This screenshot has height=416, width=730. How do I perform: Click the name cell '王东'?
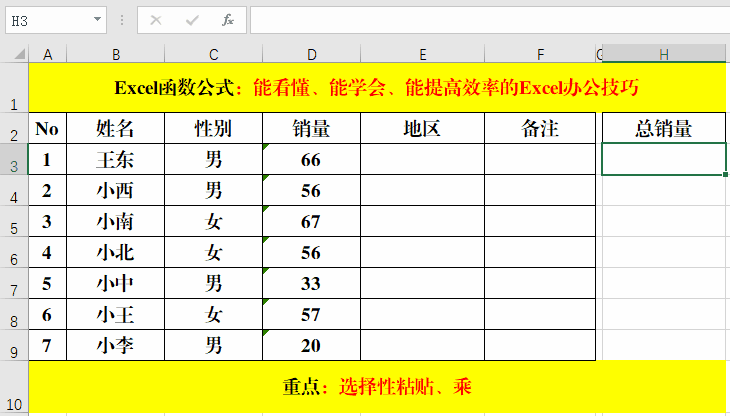(115, 159)
